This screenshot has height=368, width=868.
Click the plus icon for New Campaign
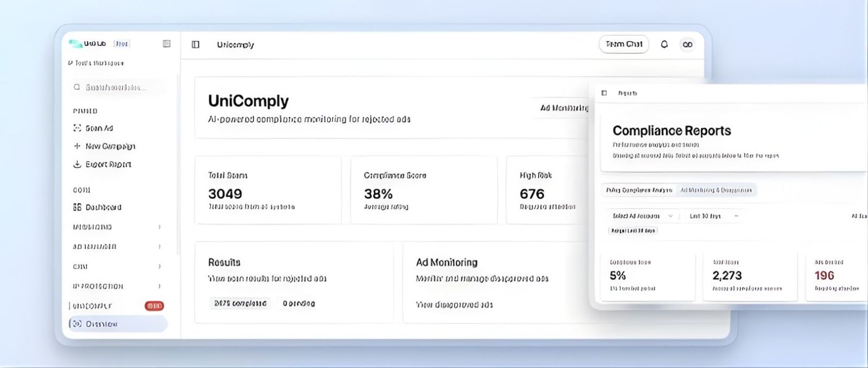point(77,146)
